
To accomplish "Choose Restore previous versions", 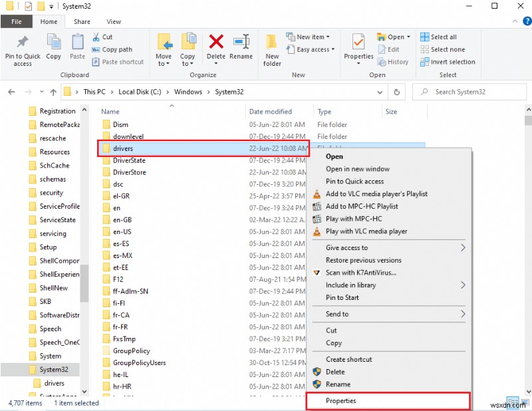I will coord(388,260).
